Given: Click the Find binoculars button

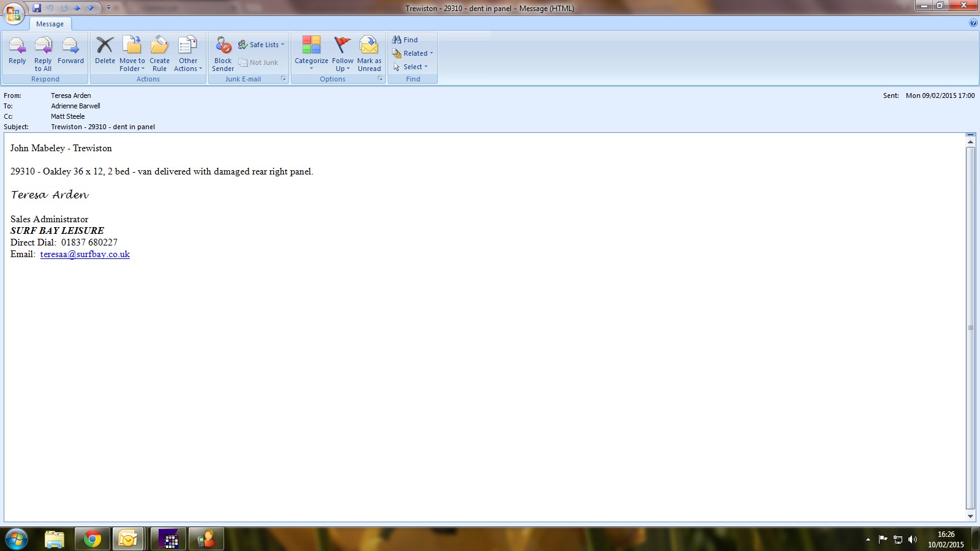Looking at the screenshot, I should [405, 40].
